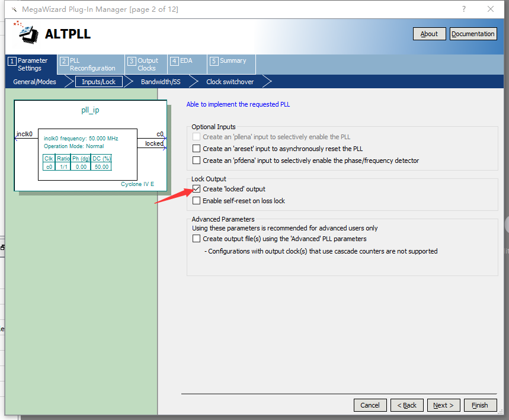Click the ALTPLL chip logo icon
This screenshot has width=509, height=420.
[27, 33]
